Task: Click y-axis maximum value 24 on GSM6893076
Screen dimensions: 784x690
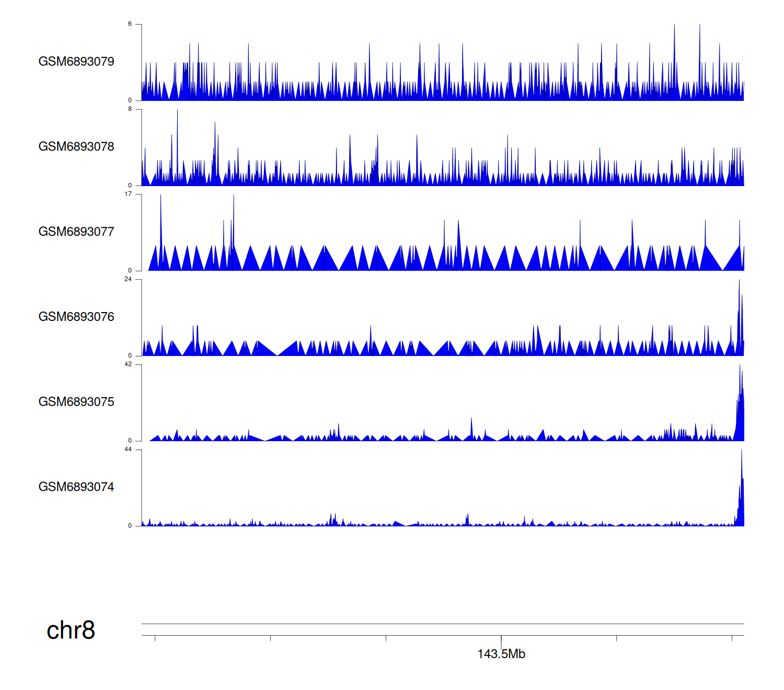Action: click(x=129, y=279)
